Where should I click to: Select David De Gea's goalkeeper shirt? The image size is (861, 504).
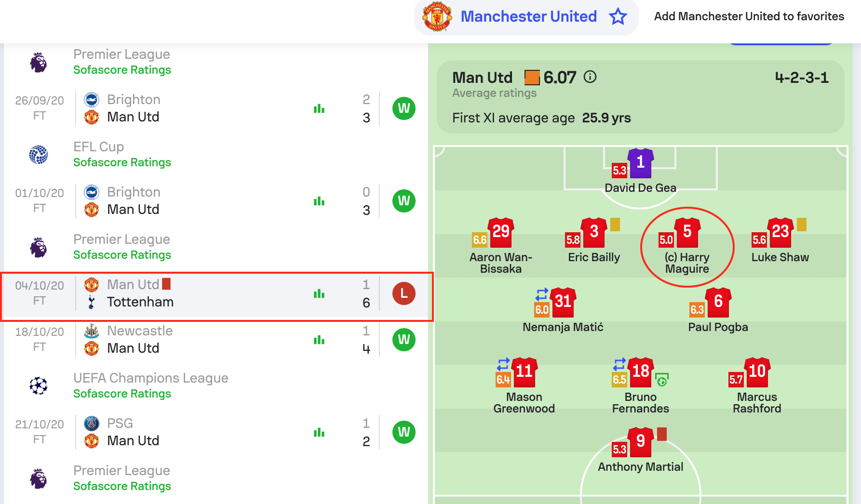pos(640,163)
